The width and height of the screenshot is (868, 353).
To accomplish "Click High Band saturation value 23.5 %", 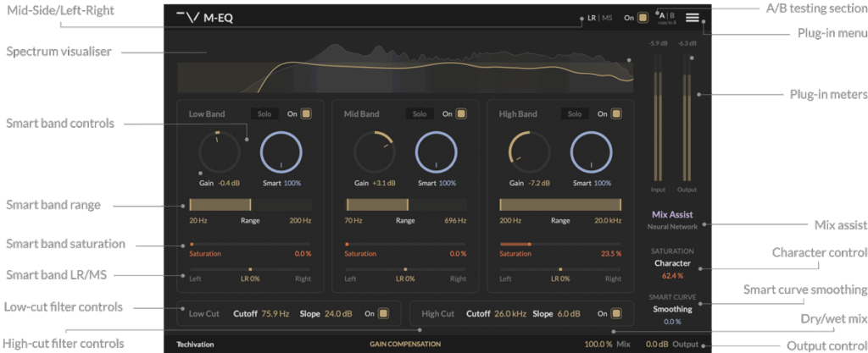I will coord(611,254).
